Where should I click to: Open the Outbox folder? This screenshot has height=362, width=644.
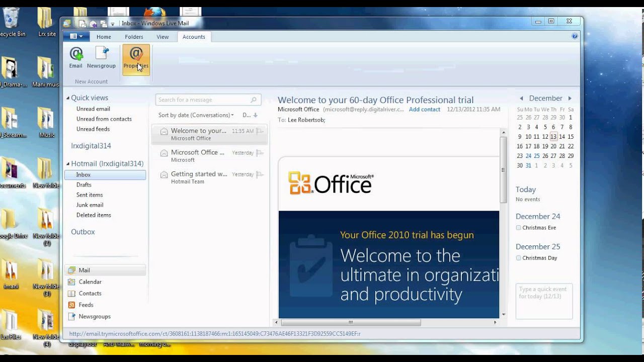click(x=83, y=232)
